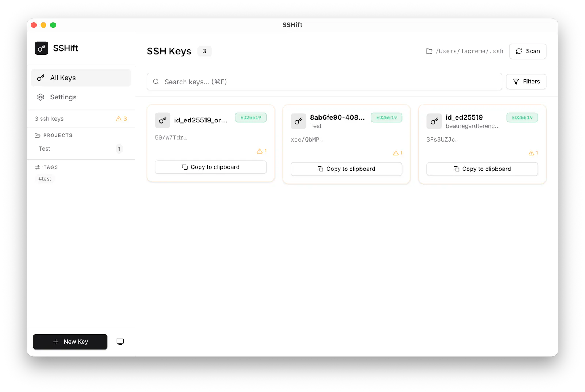Click the TAGS hash icon

tap(38, 167)
